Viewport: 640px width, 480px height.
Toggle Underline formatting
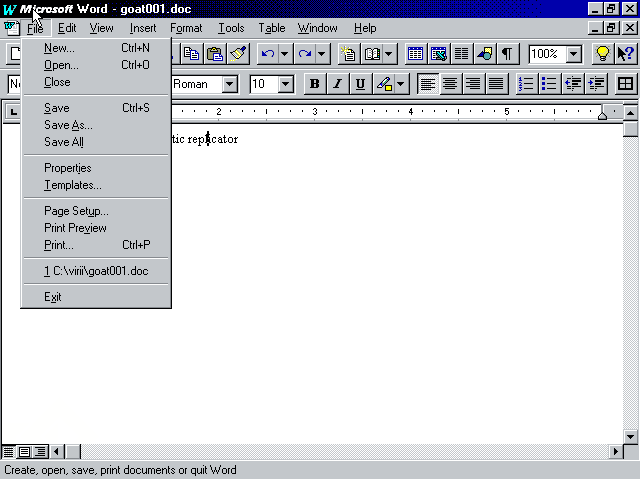360,84
